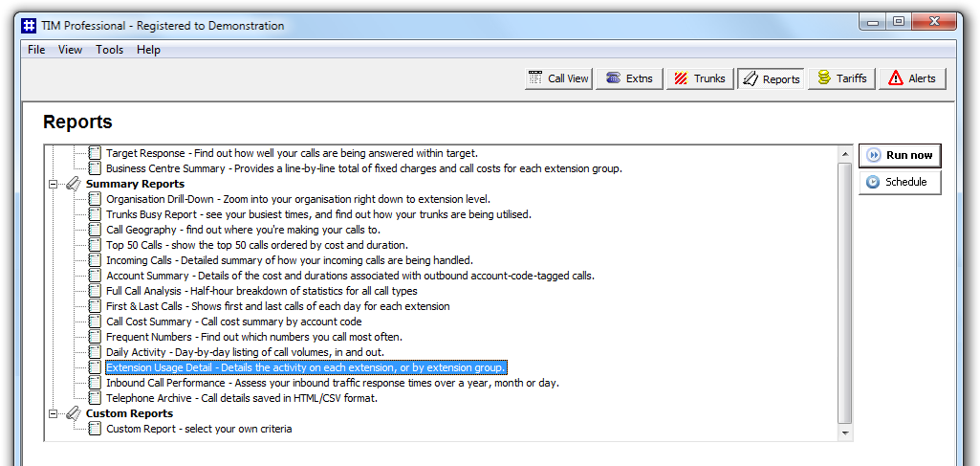Click the Call Cost Summary report icon
The height and width of the screenshot is (466, 980).
[95, 322]
